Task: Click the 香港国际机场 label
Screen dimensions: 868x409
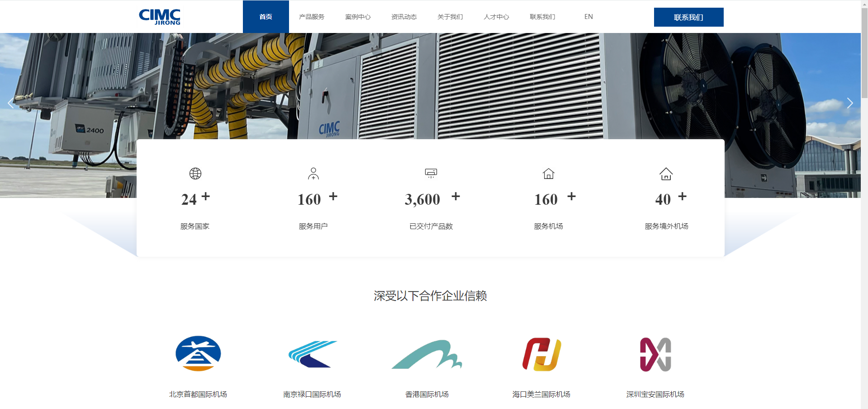Action: coord(427,395)
